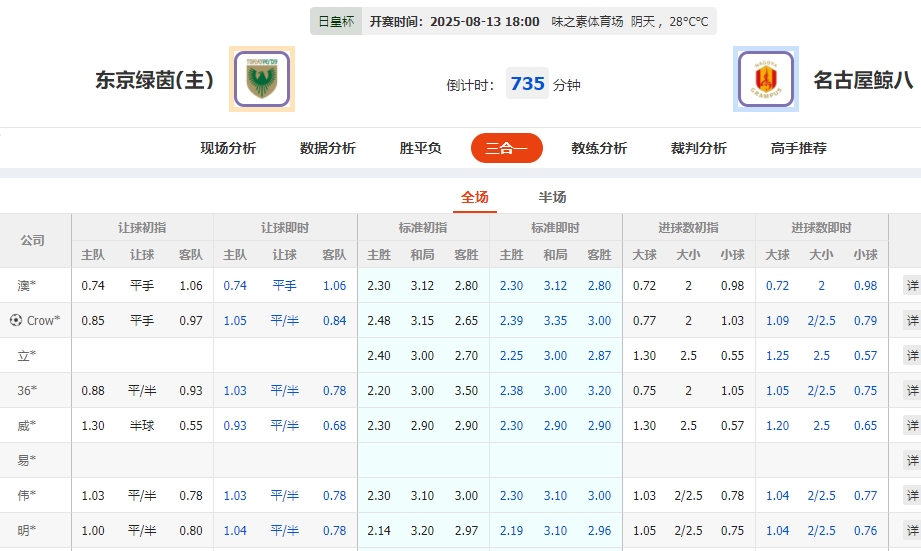This screenshot has width=921, height=551.
Task: Click the 名古屋鲸八 team name
Action: (x=862, y=80)
